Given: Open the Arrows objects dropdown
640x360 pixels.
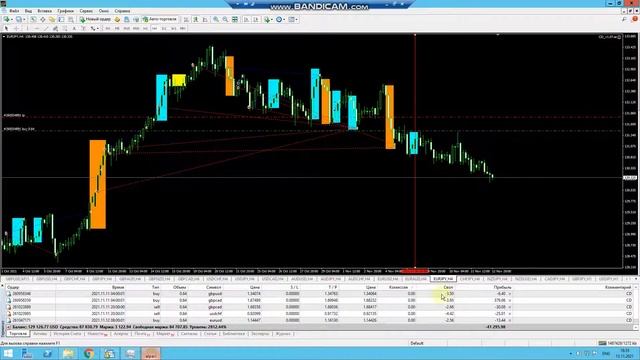Looking at the screenshot, I should pyautogui.click(x=94, y=28).
